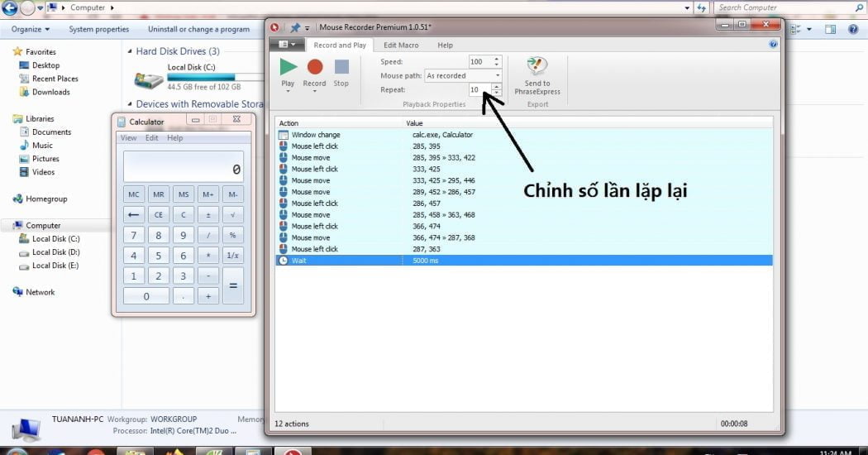Open the quick access dropdown arrow beside pin
Viewport: 868px width, 455px height.
coord(308,27)
